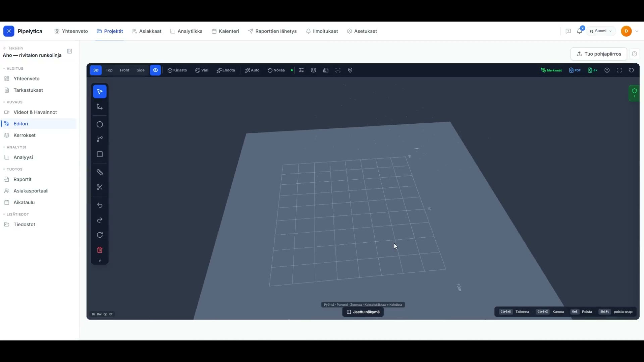The height and width of the screenshot is (362, 644).
Task: Open the Ilmoitukset tab
Action: [x=322, y=31]
